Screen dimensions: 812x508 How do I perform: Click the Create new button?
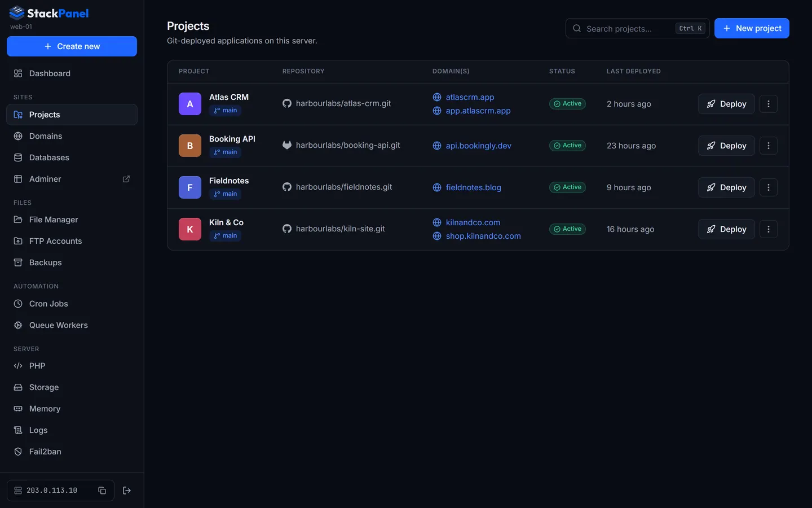pos(72,46)
